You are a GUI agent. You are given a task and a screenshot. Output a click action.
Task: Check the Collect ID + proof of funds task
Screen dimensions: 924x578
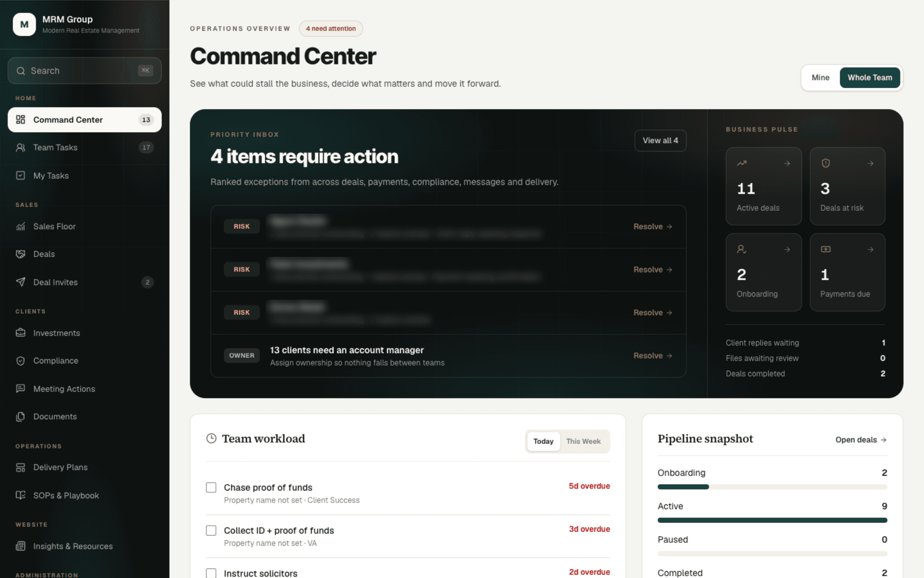(211, 530)
